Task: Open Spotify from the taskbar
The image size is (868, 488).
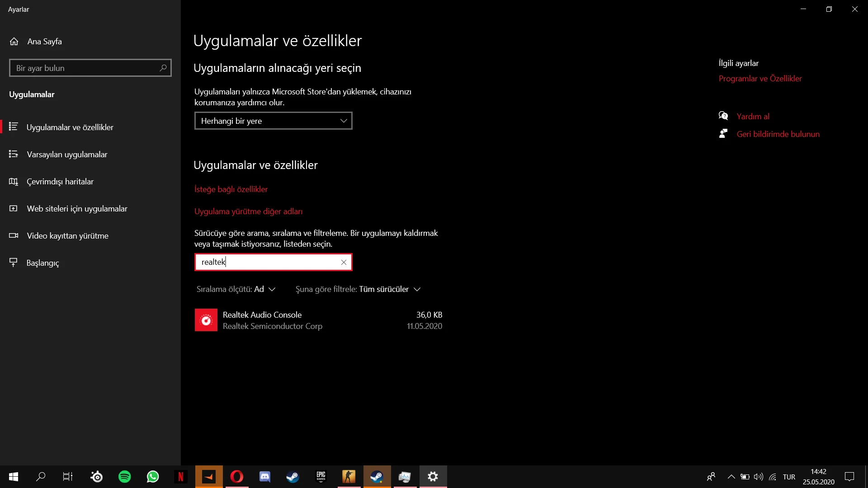Action: point(125,477)
